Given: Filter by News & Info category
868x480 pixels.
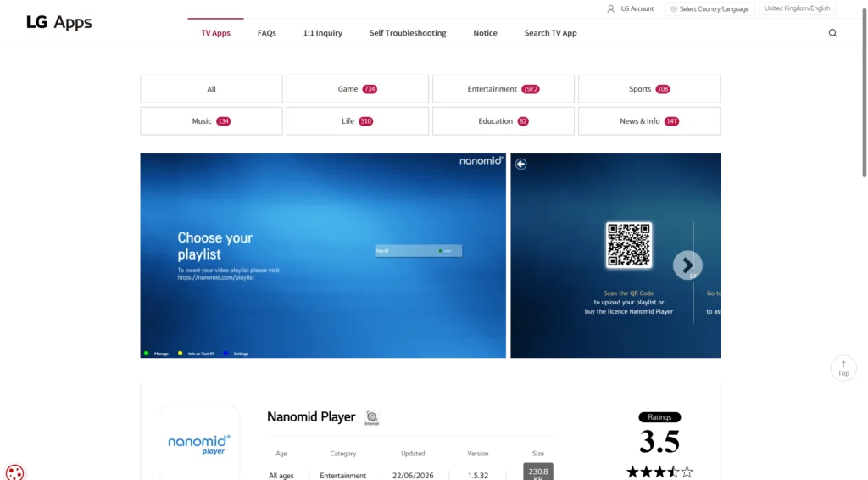Looking at the screenshot, I should [649, 120].
